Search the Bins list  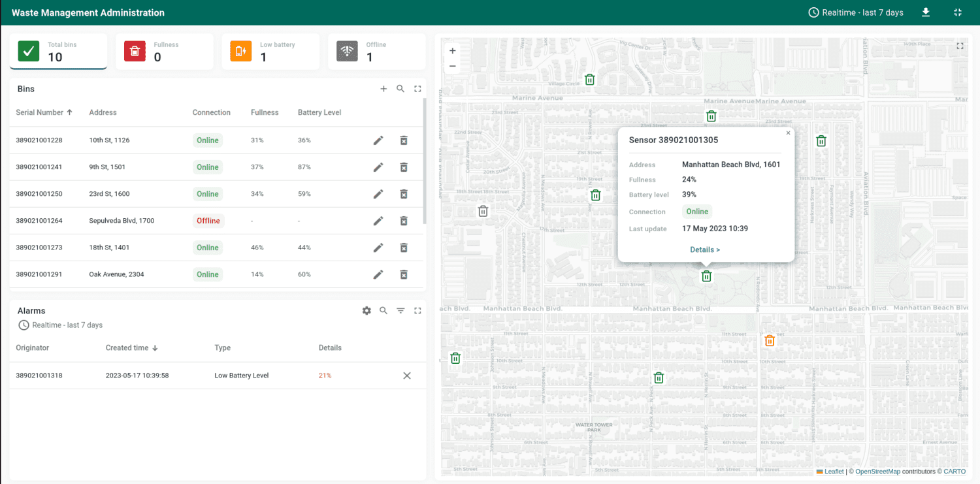(x=400, y=88)
